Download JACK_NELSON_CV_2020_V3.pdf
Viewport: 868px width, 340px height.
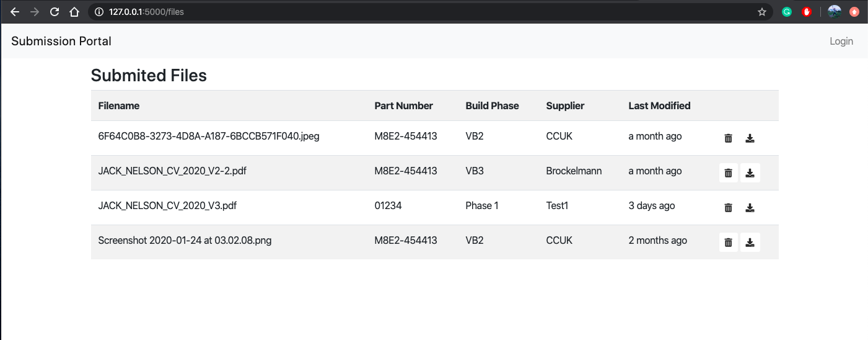[750, 208]
